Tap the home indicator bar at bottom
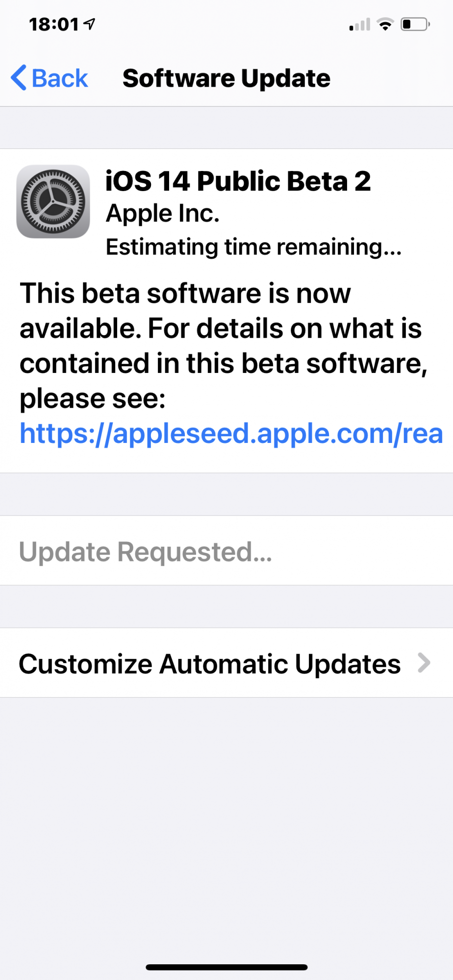The height and width of the screenshot is (980, 453). pyautogui.click(x=226, y=967)
